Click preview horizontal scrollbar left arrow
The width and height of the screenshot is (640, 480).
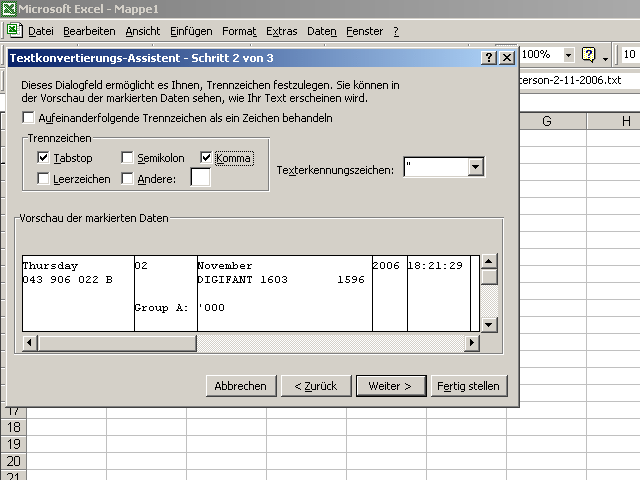click(29, 342)
